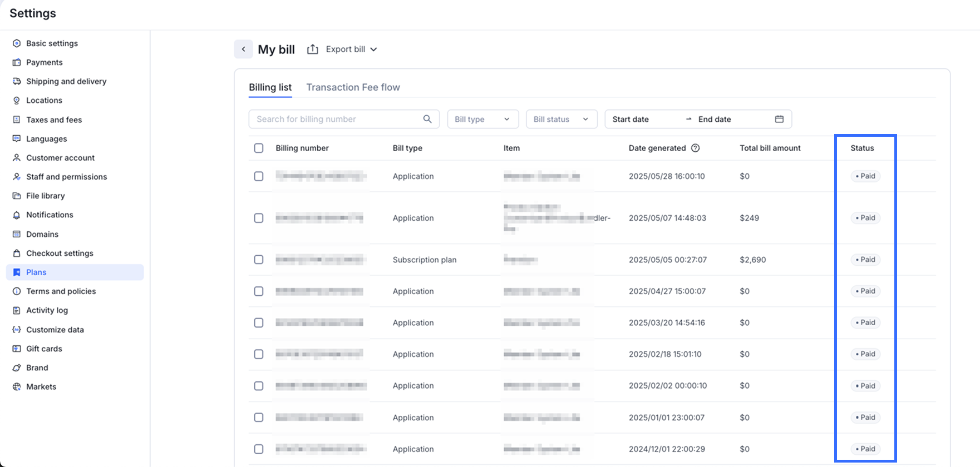Click the Markets globe icon
This screenshot has width=980, height=467.
click(x=17, y=387)
